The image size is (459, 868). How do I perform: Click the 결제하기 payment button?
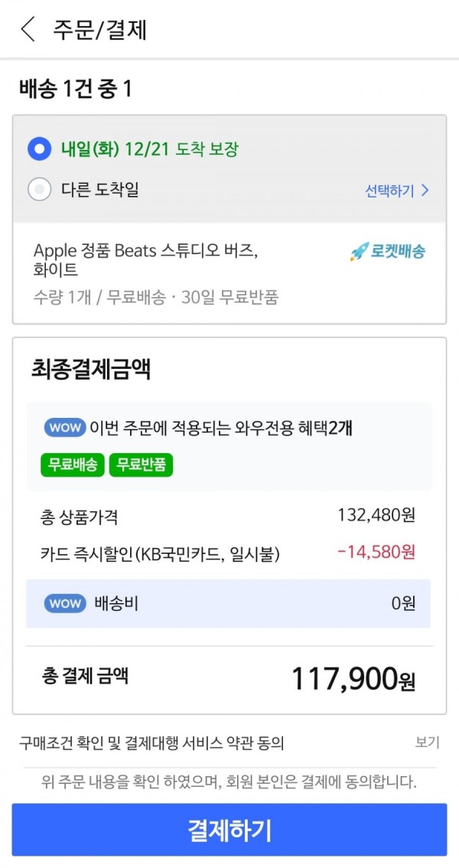229,830
